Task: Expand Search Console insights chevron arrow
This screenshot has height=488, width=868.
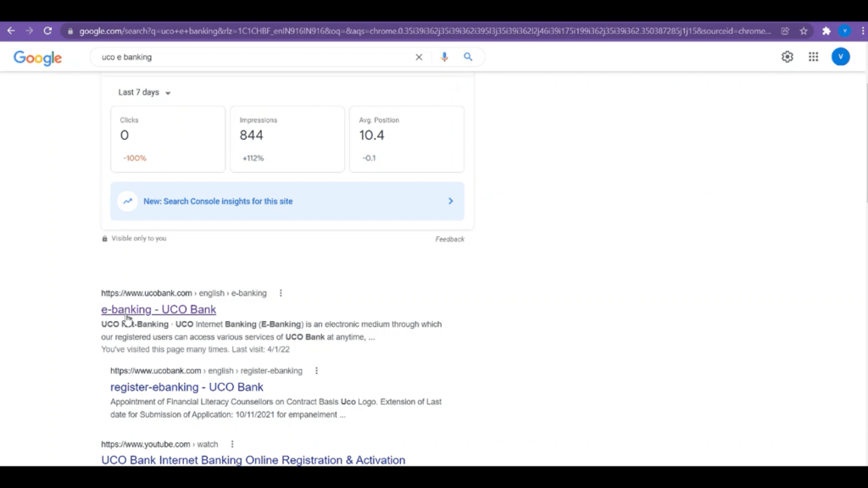Action: (451, 202)
